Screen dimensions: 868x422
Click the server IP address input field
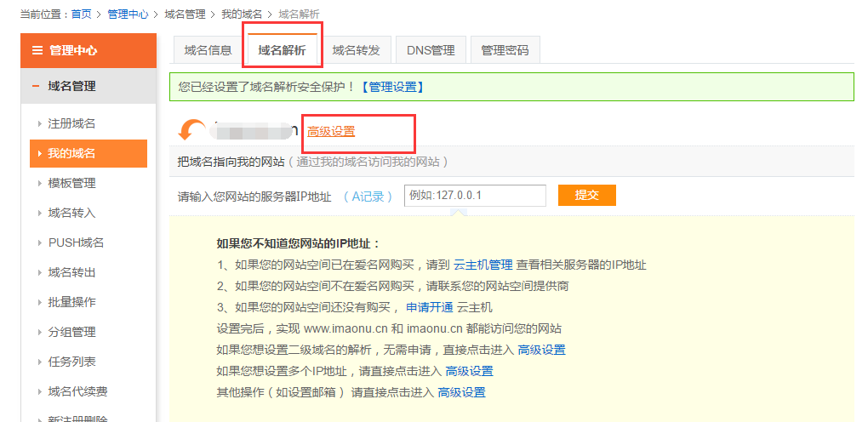pos(474,196)
